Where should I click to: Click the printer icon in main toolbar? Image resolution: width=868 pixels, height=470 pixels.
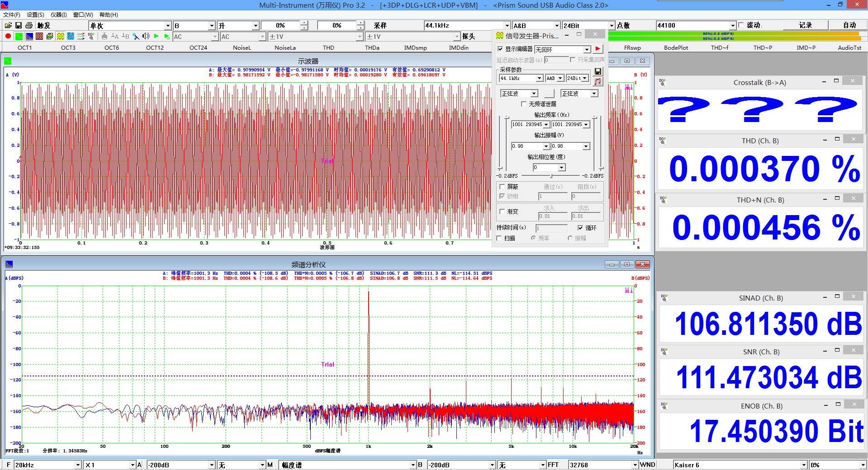(29, 26)
